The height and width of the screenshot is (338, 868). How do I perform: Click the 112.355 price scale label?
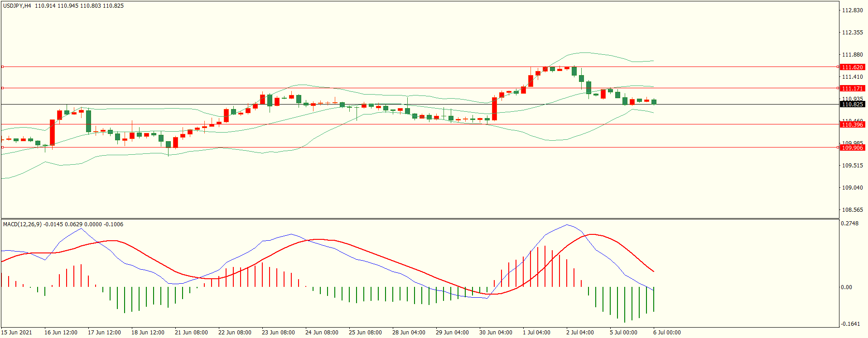click(x=852, y=33)
